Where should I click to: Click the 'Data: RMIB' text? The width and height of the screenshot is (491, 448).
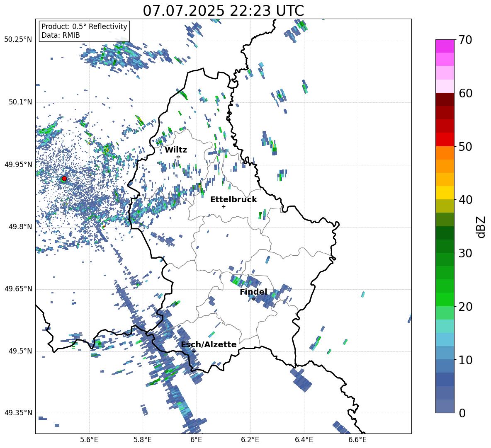[x=61, y=35]
